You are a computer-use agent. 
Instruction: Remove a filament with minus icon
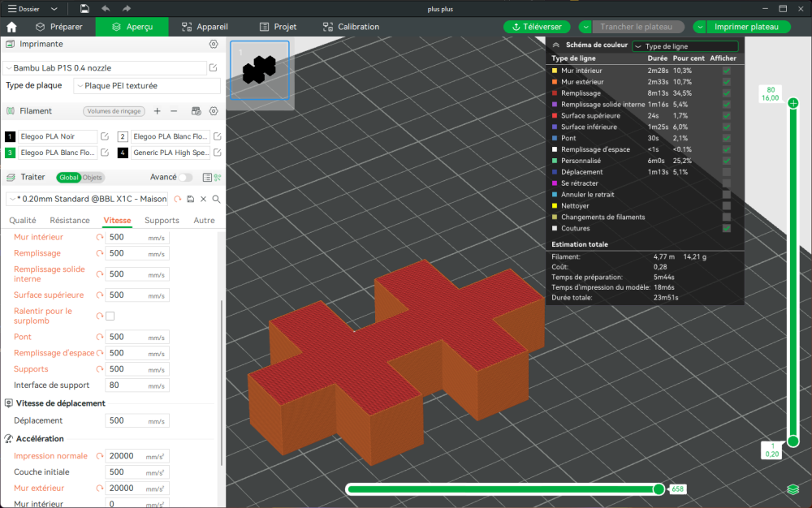174,111
